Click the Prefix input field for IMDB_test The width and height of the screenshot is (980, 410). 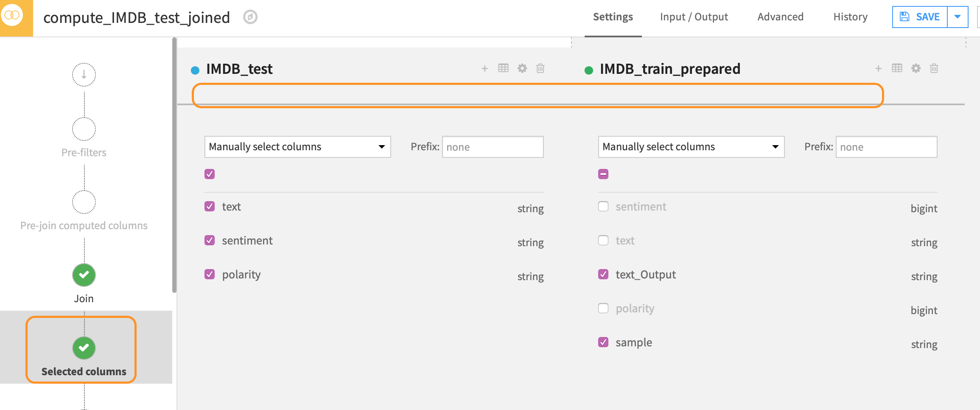(493, 146)
